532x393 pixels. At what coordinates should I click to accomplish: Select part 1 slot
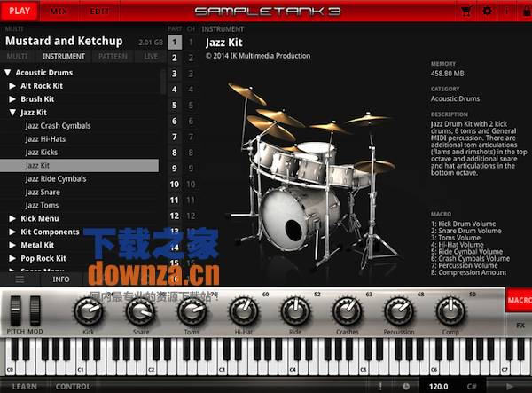(175, 42)
